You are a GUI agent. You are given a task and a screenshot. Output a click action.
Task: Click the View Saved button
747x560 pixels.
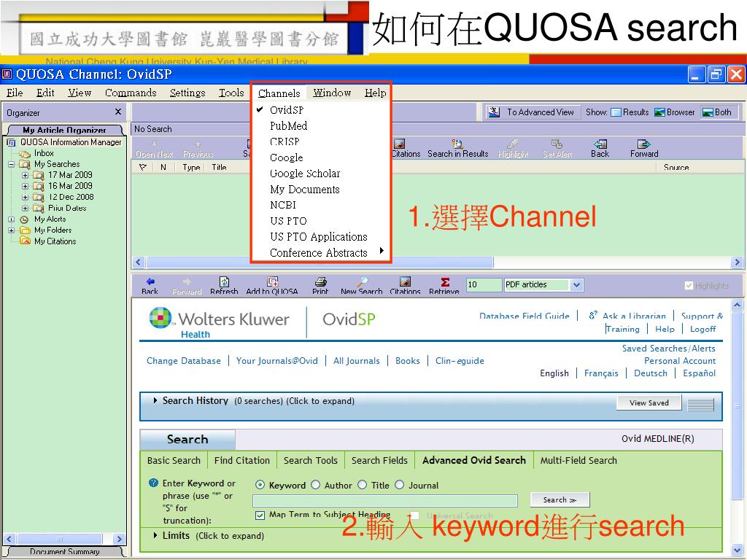pyautogui.click(x=649, y=402)
